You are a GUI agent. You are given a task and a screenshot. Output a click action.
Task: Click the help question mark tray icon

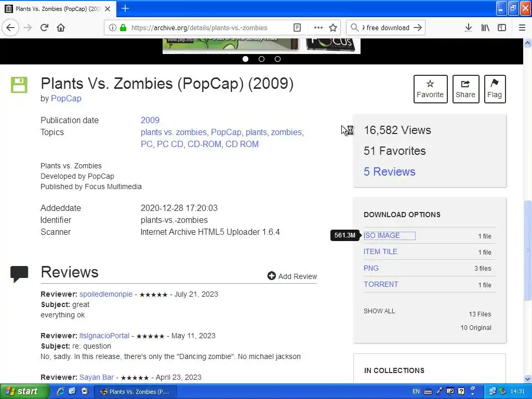(x=461, y=391)
